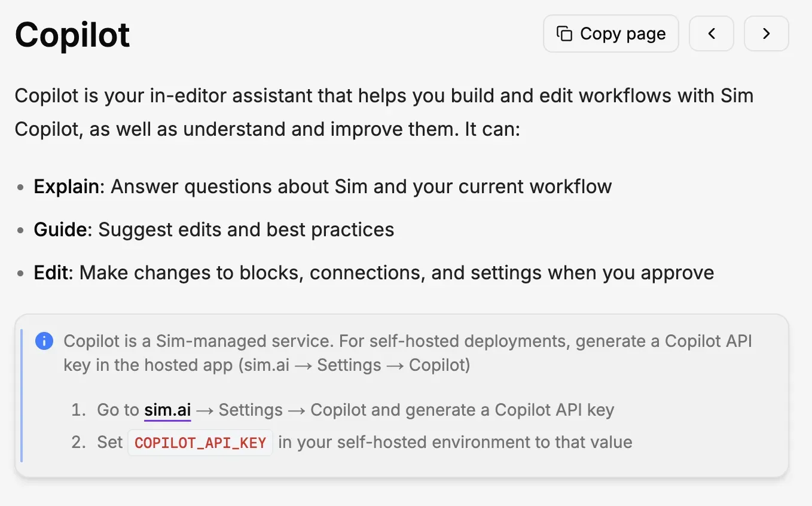Click the blue accent bar of callout
The image size is (812, 506).
22,395
